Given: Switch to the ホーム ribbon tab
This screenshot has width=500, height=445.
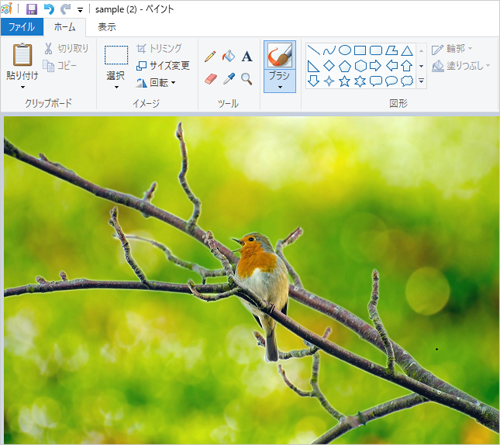Looking at the screenshot, I should [x=65, y=27].
